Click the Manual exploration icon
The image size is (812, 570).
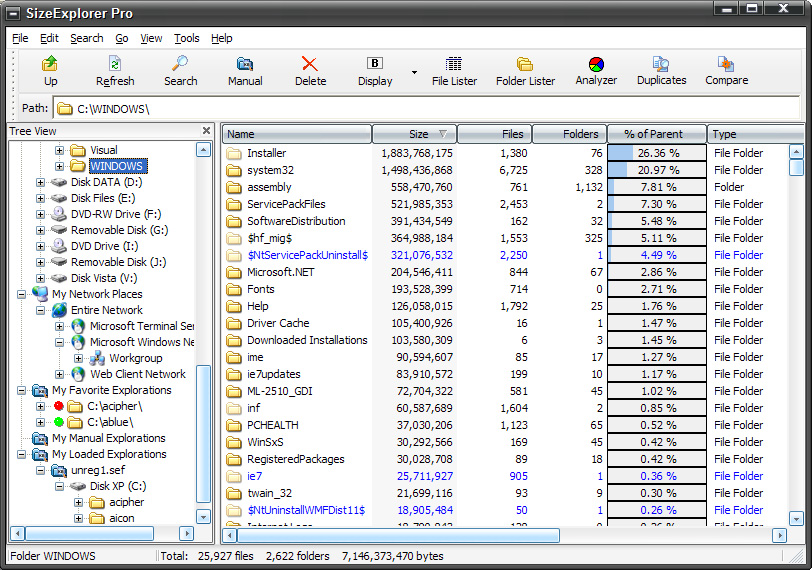245,70
